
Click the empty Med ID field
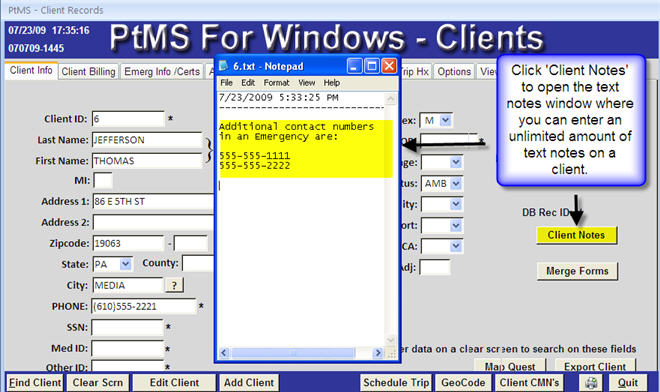pos(127,348)
